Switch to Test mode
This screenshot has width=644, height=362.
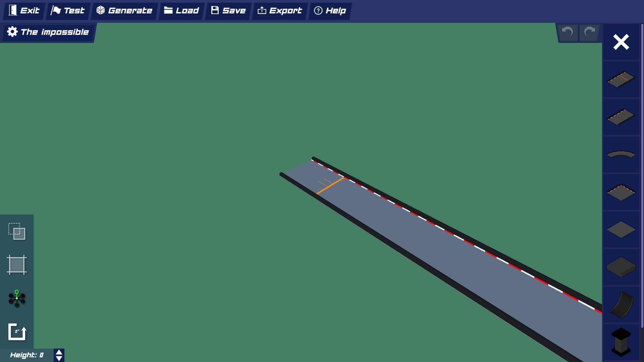(67, 10)
